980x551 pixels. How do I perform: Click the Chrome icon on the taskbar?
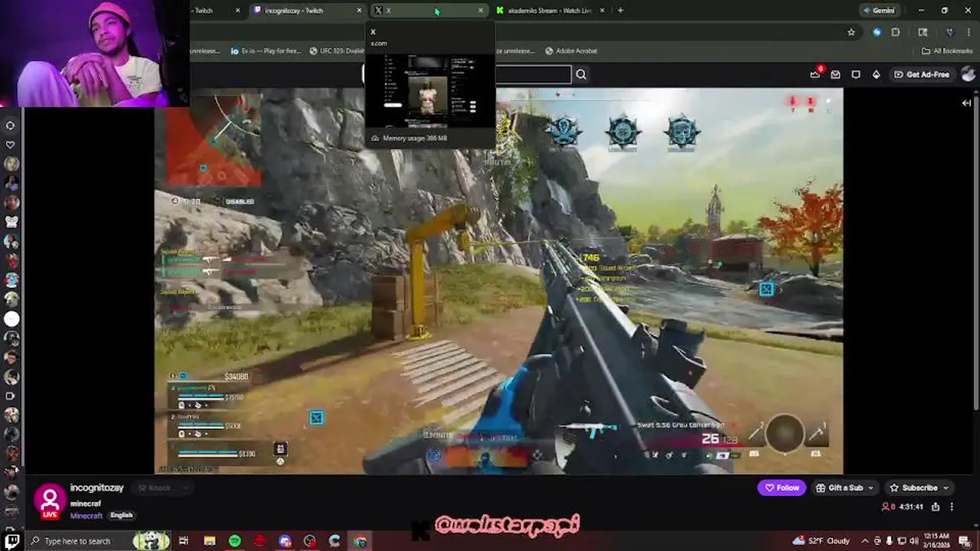click(x=361, y=541)
